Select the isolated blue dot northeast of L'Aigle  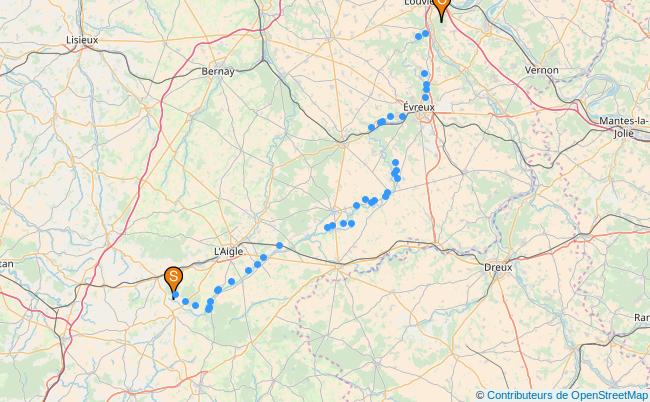point(279,245)
